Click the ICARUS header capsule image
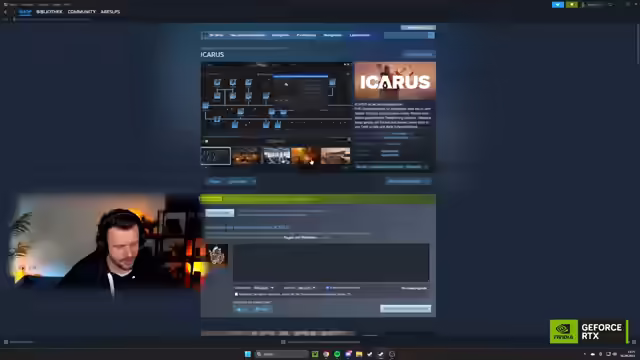640x360 pixels. [x=395, y=81]
